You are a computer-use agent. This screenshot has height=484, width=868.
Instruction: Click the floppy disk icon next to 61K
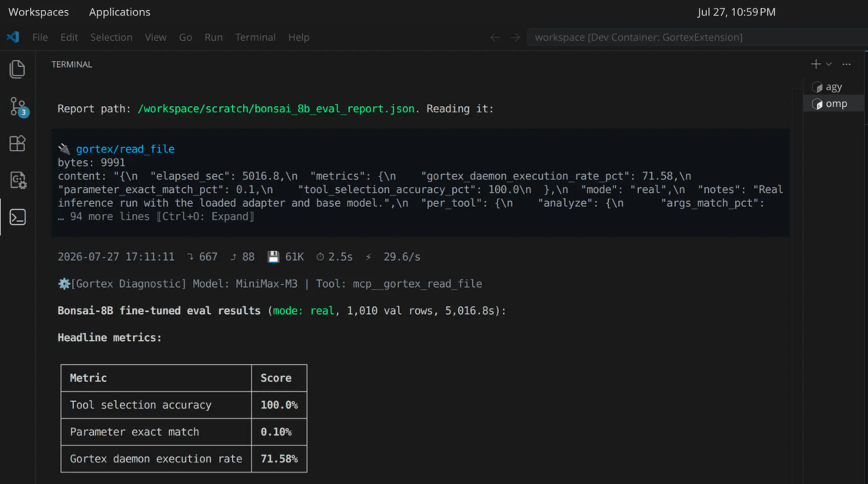point(273,257)
